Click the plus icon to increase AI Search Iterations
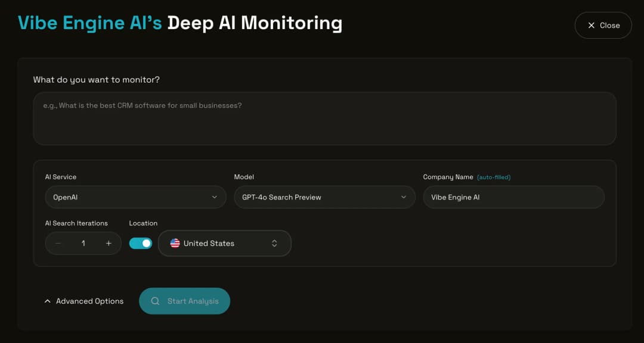Screen dimensions: 644x343 tap(109, 243)
